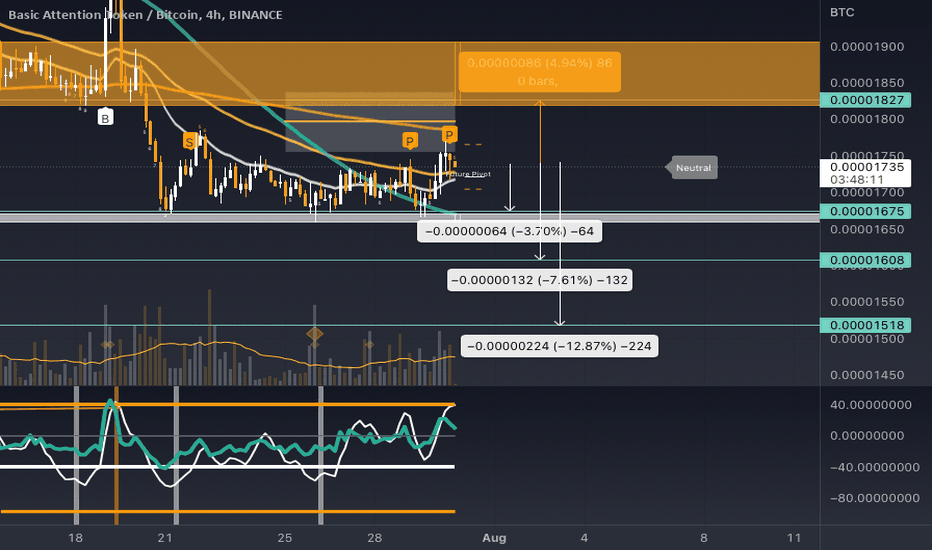Click the 4 date on time axis
Screen dimensions: 932x550
click(x=584, y=538)
